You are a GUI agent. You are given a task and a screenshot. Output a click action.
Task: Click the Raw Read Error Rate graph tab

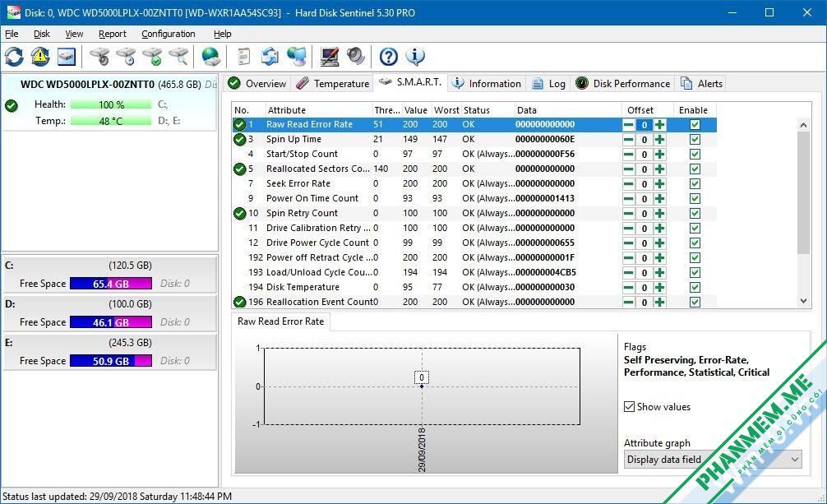[280, 321]
